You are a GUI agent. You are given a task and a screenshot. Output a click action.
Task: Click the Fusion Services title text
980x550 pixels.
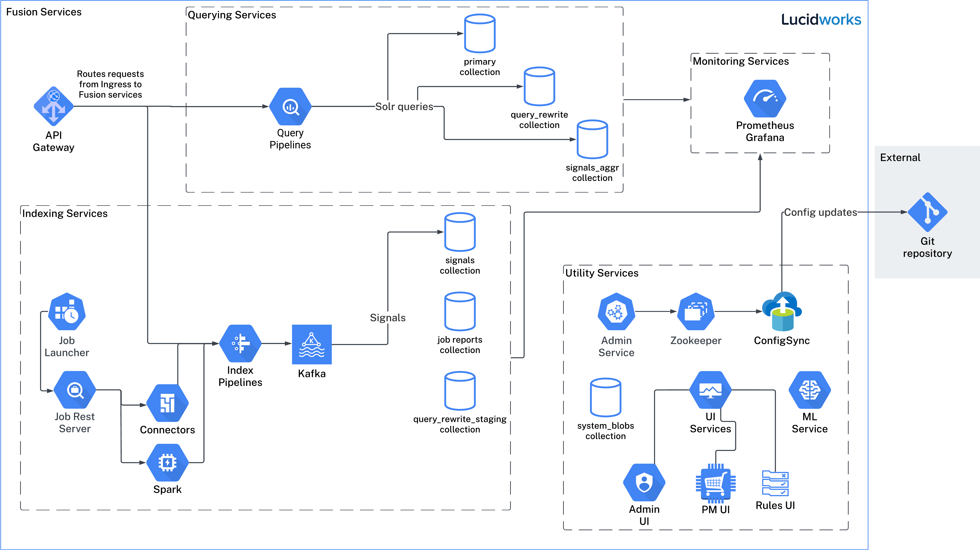[x=44, y=12]
